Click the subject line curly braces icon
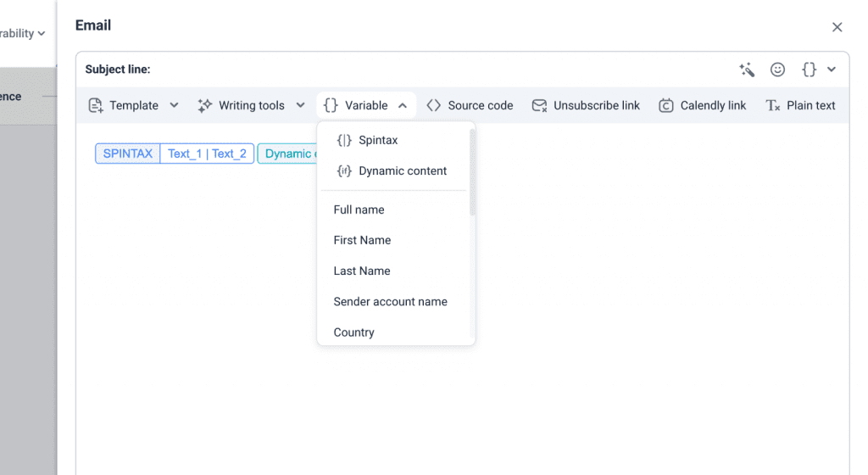Viewport: 868px width, 475px height. point(810,70)
